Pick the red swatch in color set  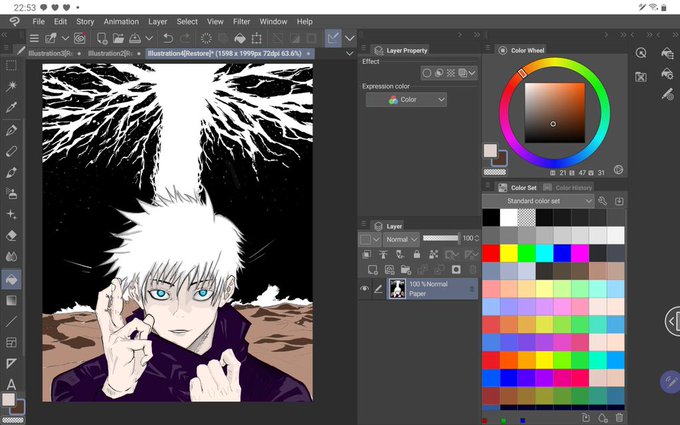click(x=491, y=253)
